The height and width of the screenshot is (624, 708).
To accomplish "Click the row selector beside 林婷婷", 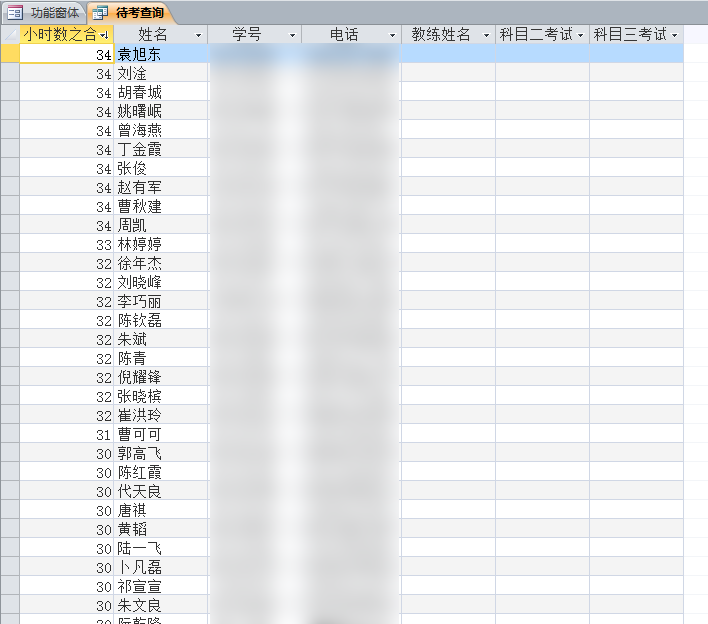I will 10,244.
